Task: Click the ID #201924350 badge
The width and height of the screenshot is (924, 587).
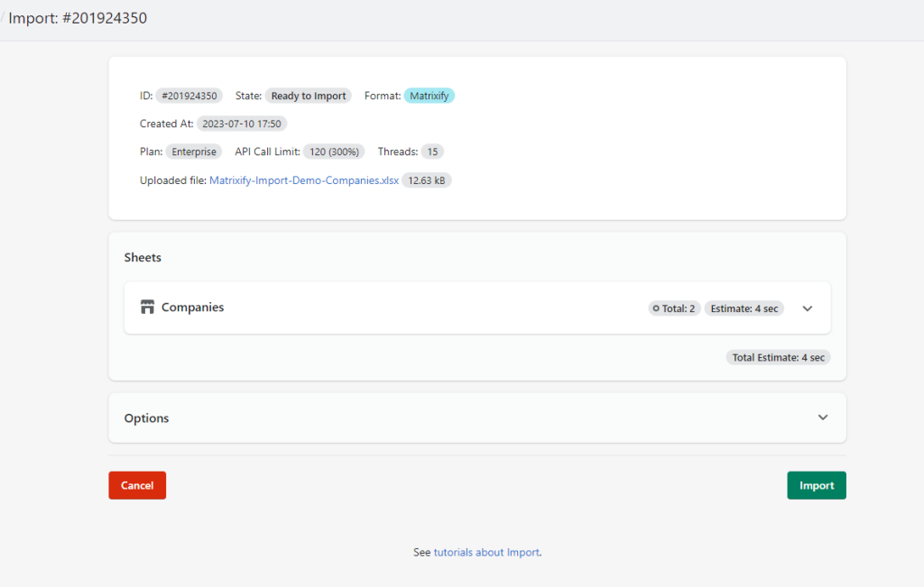Action: tap(188, 95)
